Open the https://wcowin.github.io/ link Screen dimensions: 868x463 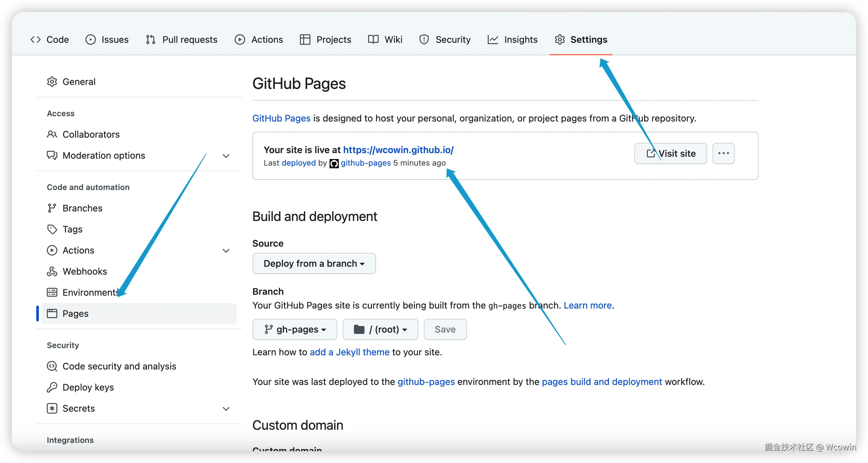(398, 150)
